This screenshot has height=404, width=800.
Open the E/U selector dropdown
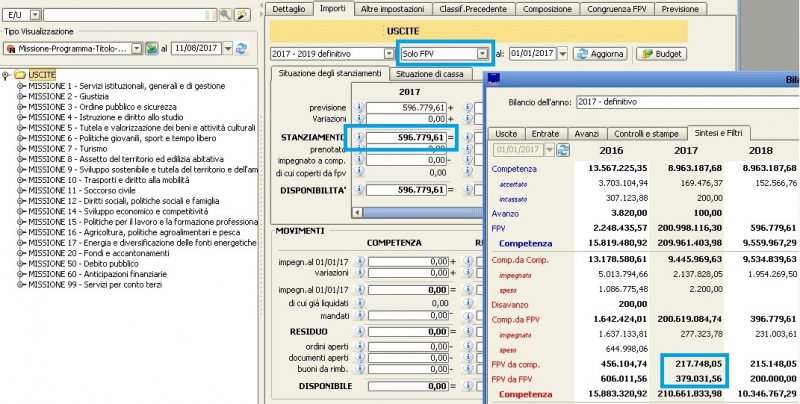click(36, 14)
